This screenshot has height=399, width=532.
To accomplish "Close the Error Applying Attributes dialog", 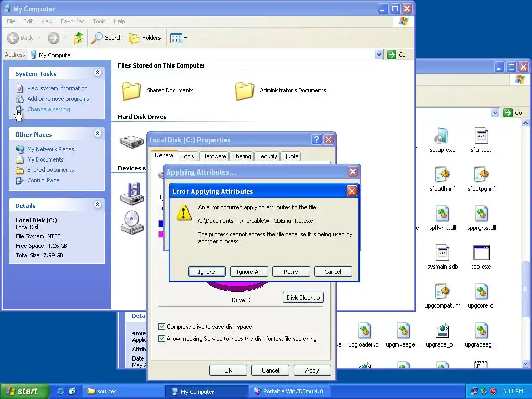I will 352,191.
